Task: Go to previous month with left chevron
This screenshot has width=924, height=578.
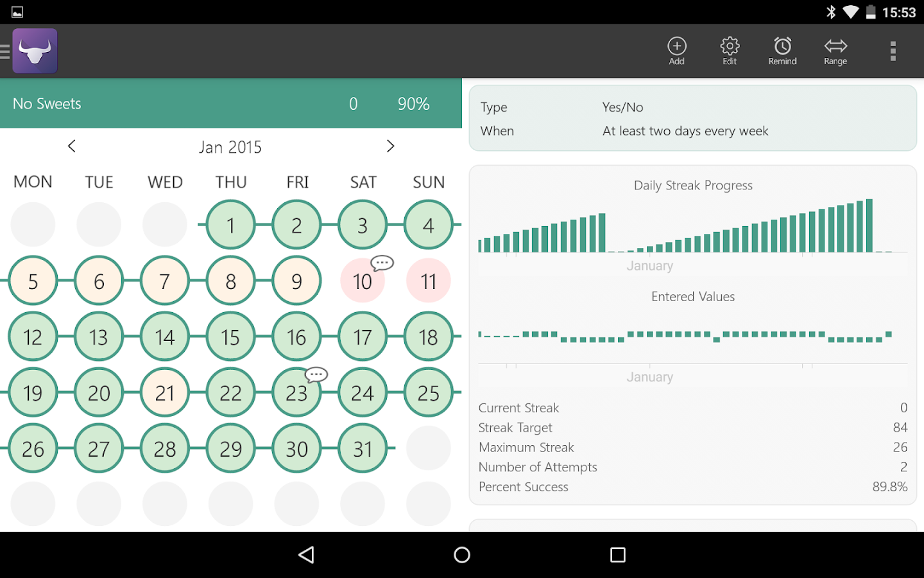Action: click(x=71, y=146)
